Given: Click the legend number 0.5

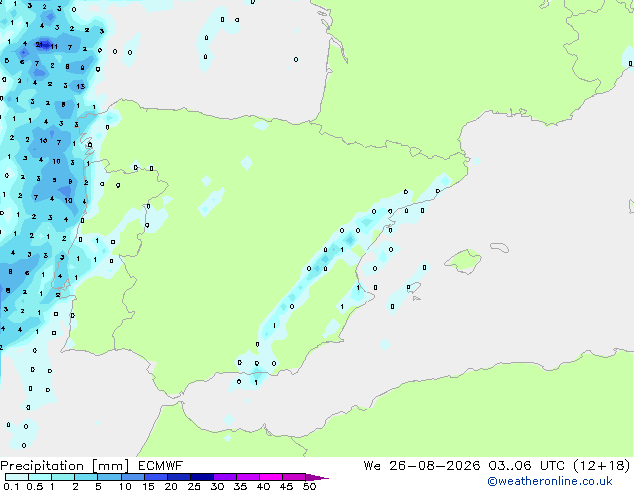Looking at the screenshot, I should [35, 486].
